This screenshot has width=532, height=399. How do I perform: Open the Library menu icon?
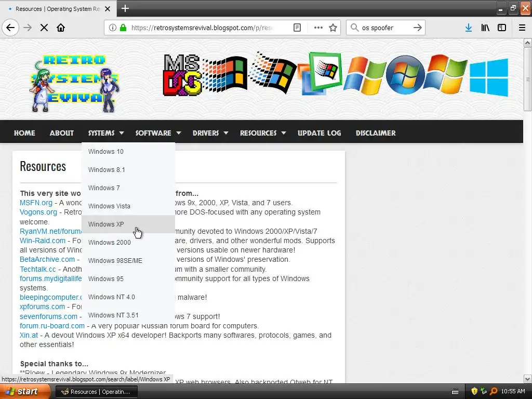(485, 28)
